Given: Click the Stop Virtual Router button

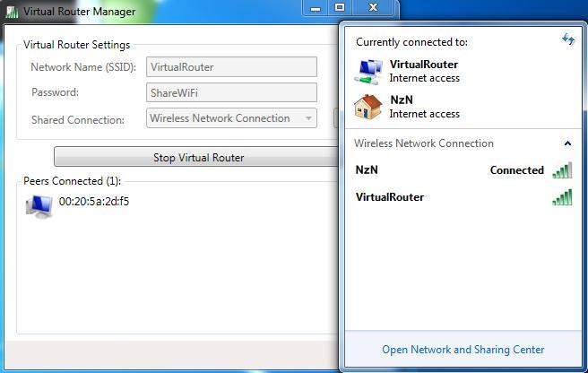Looking at the screenshot, I should pos(198,157).
